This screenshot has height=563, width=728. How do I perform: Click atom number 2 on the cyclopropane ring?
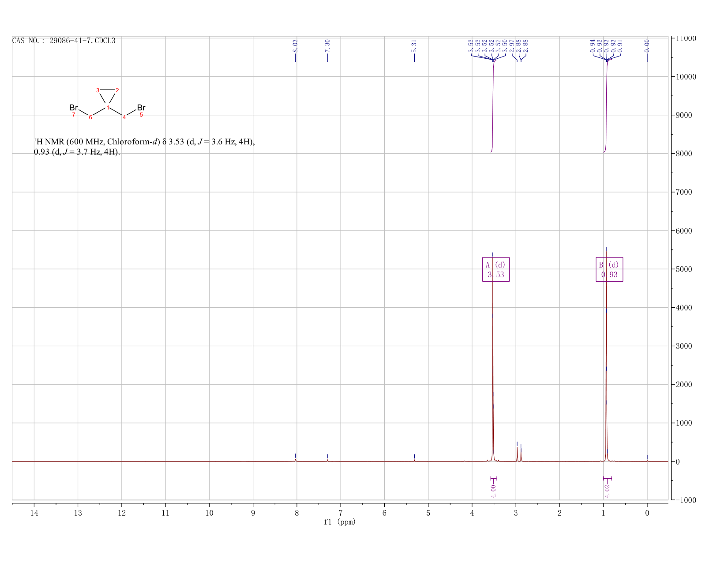click(117, 91)
